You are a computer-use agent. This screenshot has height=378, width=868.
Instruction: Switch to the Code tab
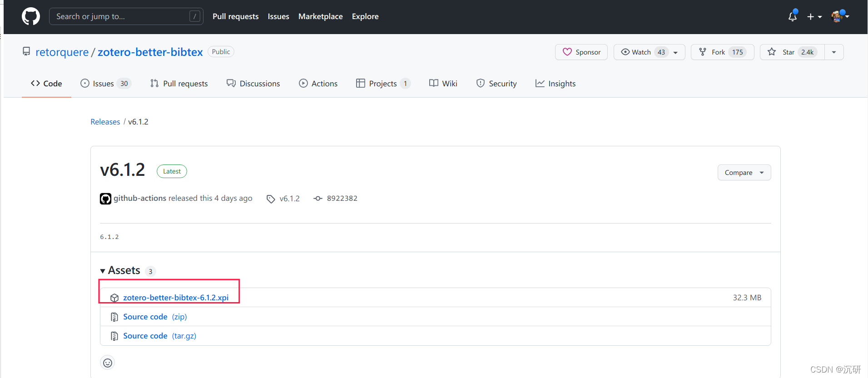(x=46, y=84)
